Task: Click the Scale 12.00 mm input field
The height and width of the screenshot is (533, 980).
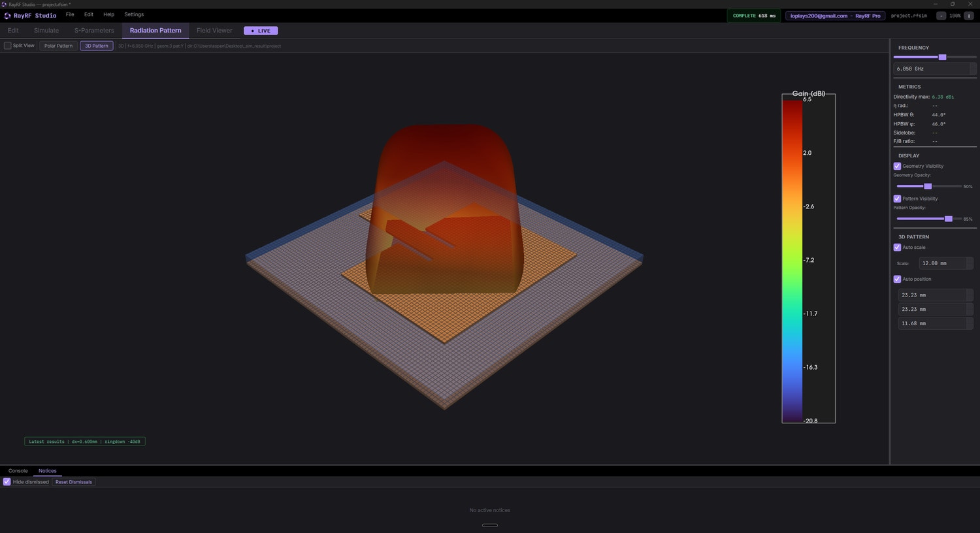Action: coord(945,263)
